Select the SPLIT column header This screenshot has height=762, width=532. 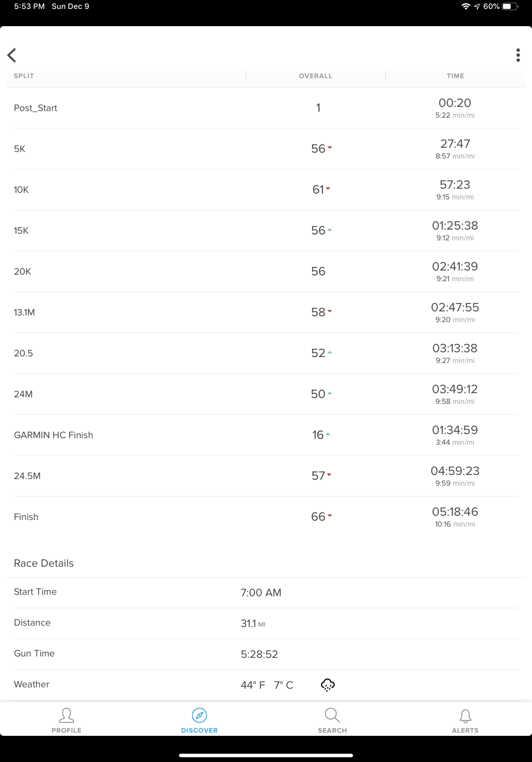tap(24, 76)
